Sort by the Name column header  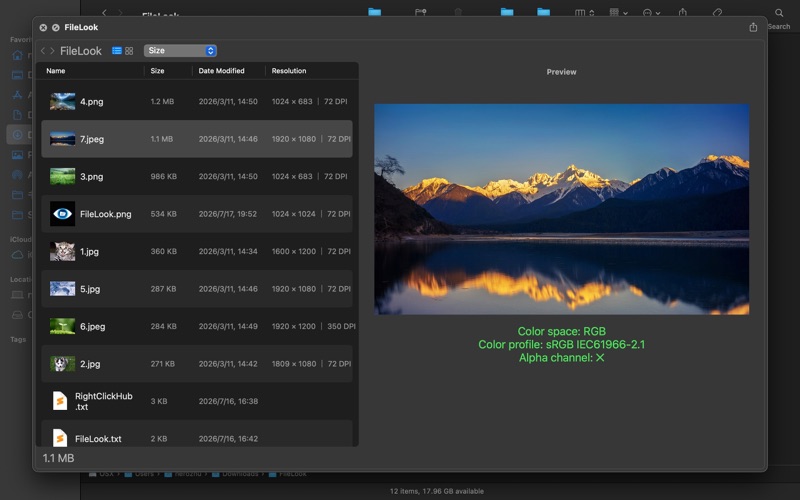point(56,71)
